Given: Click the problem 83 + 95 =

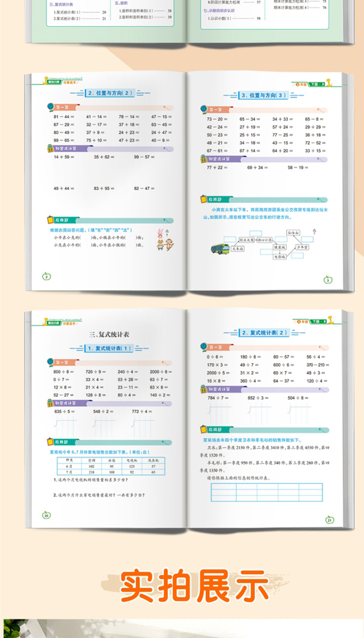Looking at the screenshot, I should (104, 188).
